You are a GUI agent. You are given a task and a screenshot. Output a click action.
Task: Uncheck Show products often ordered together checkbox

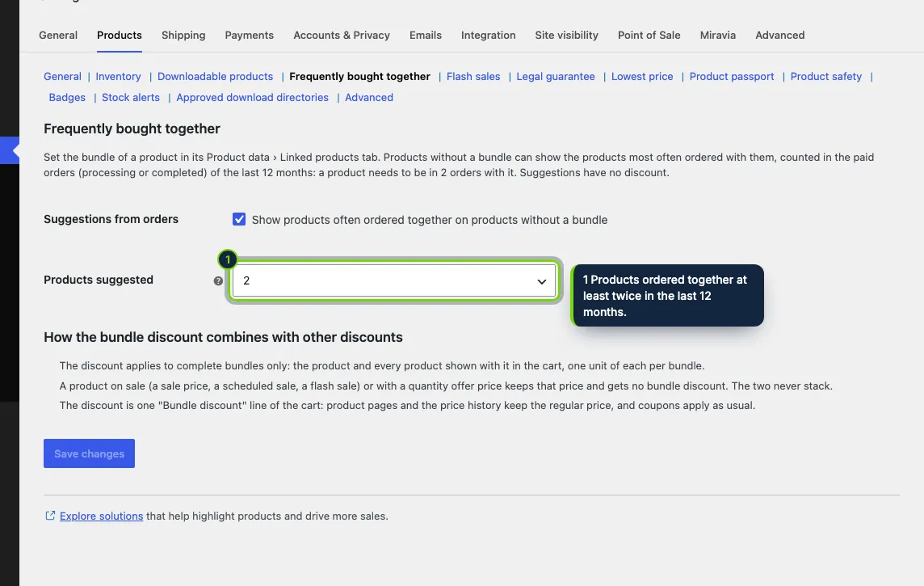(238, 219)
